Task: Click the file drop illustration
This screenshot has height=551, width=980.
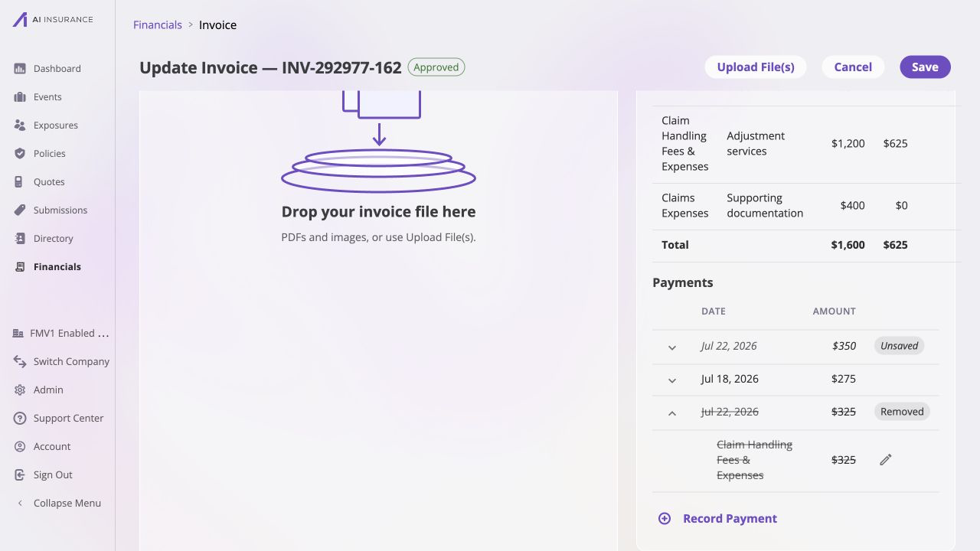Action: 379,141
